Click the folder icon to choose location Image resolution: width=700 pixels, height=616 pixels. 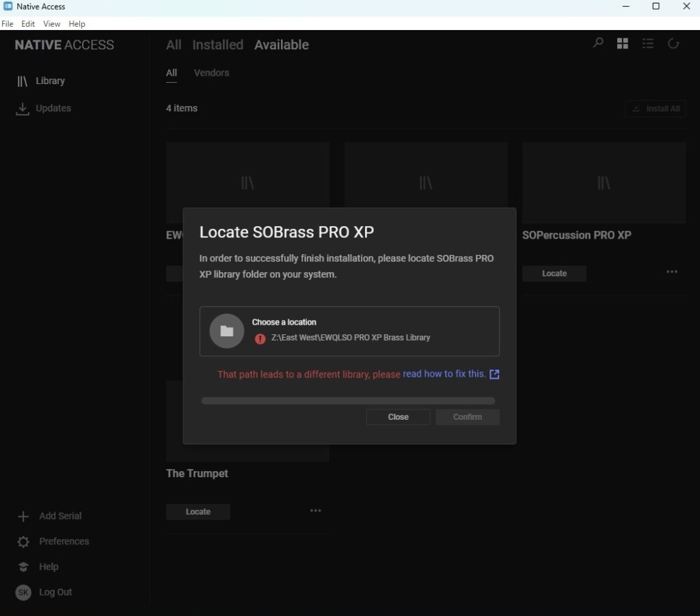pos(227,331)
